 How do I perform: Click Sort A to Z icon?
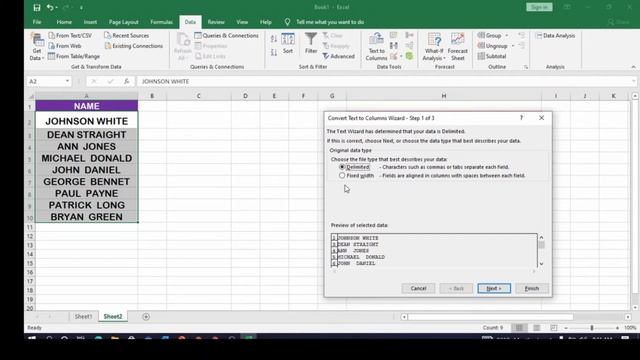click(274, 39)
